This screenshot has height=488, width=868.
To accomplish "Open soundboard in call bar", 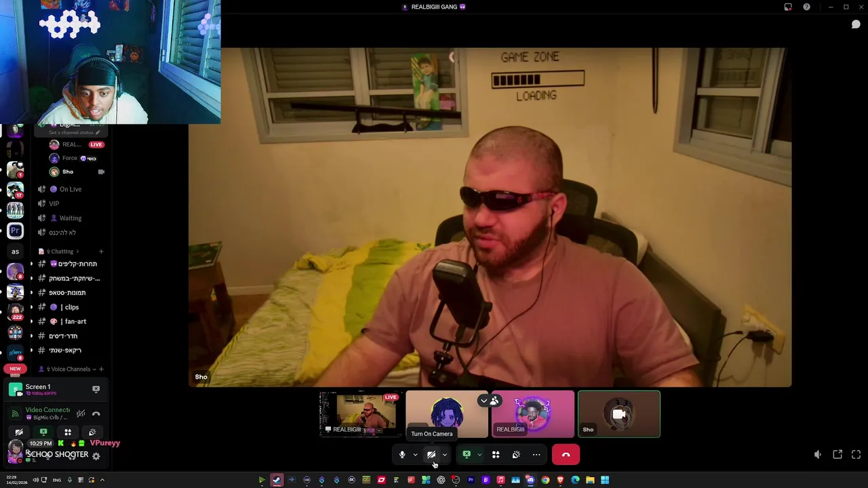I will point(516,455).
